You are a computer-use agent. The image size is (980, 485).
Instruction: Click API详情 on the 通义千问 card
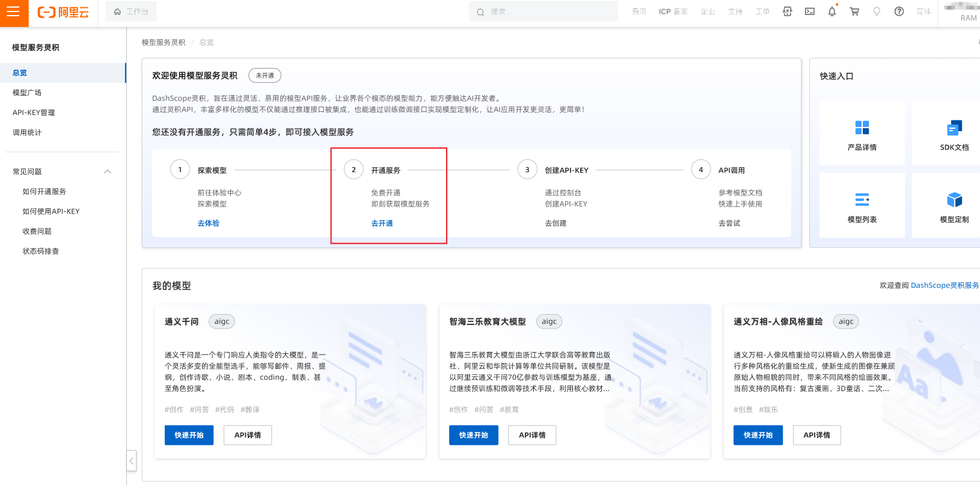[x=248, y=435]
